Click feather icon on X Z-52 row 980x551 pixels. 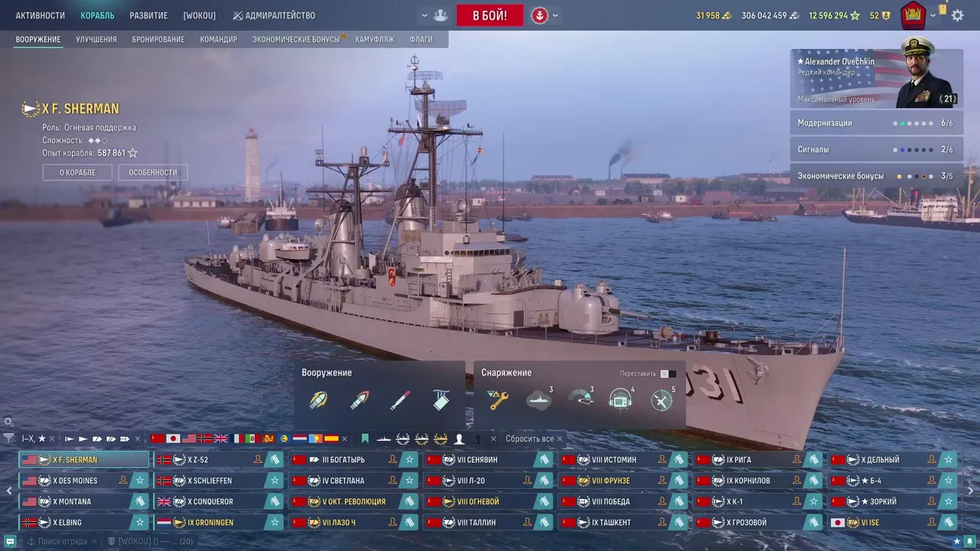click(275, 460)
